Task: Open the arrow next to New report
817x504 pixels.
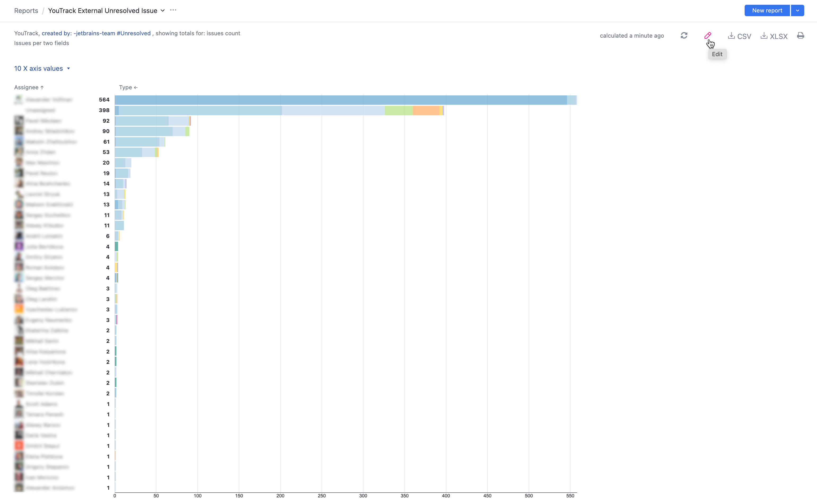Action: pos(797,10)
